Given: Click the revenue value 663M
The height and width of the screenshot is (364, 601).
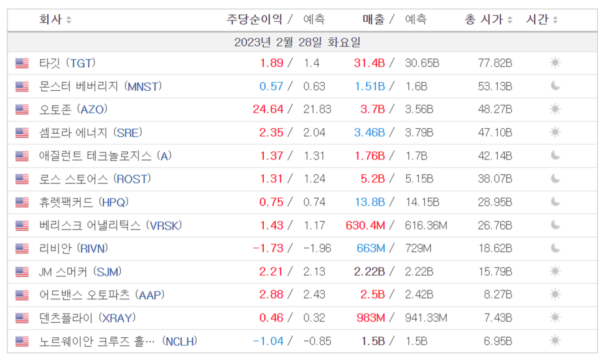Looking at the screenshot, I should pos(371,249).
